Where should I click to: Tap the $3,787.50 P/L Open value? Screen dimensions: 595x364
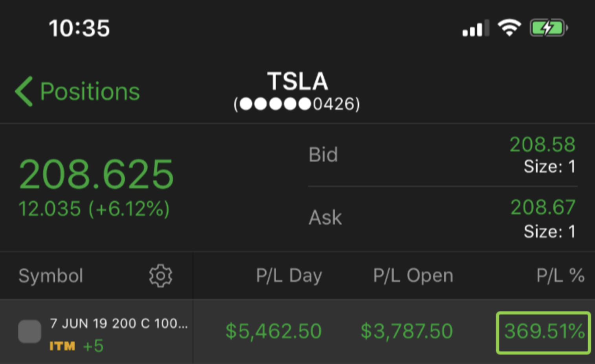coord(407,331)
